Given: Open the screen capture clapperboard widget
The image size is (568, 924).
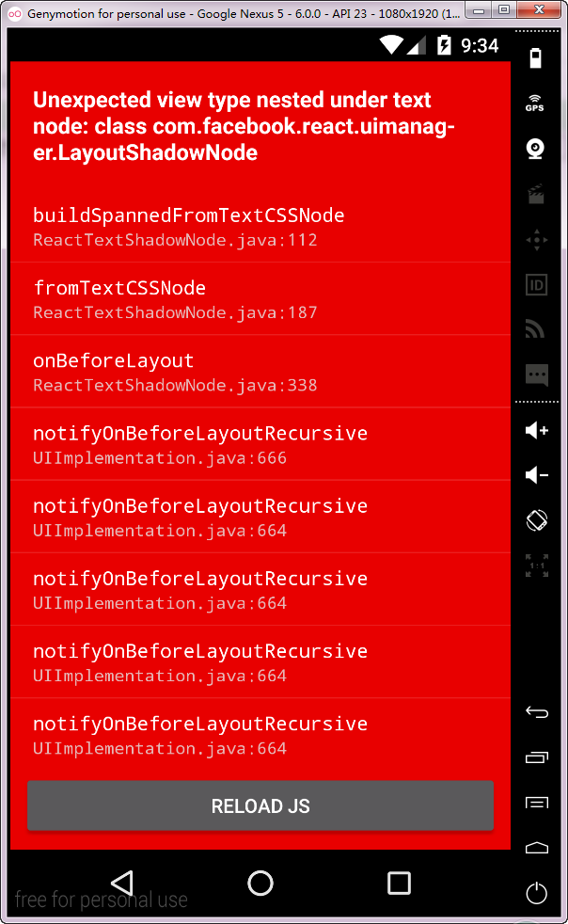Looking at the screenshot, I should 536,194.
